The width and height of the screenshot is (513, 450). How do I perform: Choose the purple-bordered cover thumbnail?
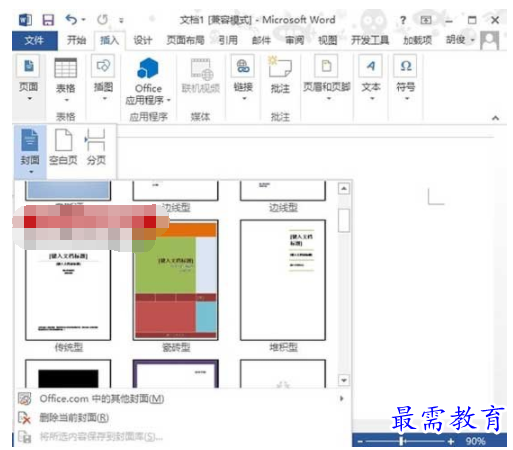[176, 373]
